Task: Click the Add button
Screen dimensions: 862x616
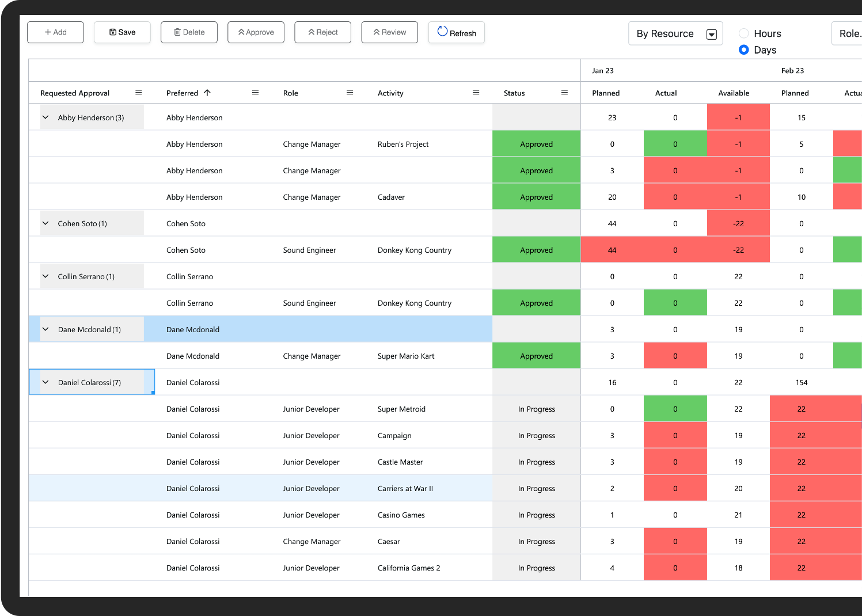Action: (x=55, y=32)
